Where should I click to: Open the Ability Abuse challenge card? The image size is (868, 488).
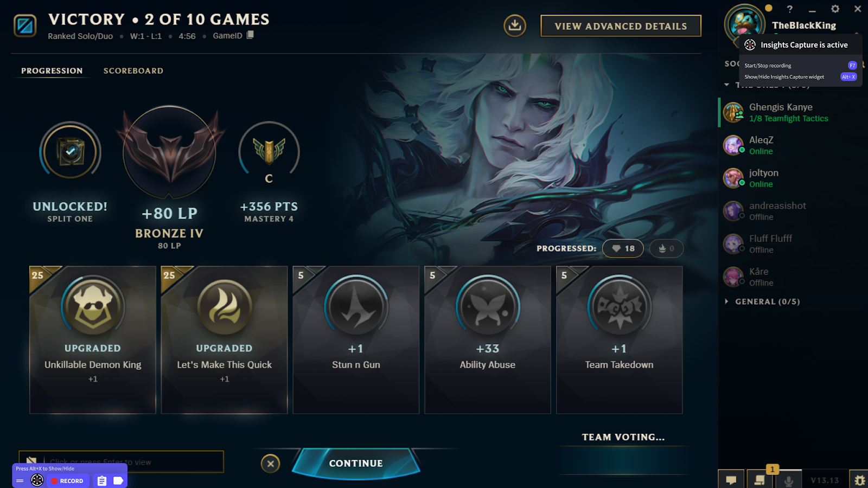[x=487, y=339]
